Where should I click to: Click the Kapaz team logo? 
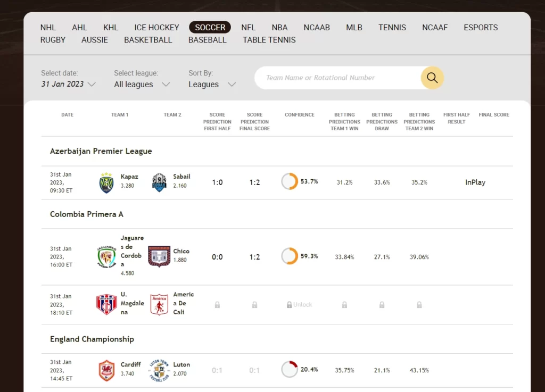[105, 181]
